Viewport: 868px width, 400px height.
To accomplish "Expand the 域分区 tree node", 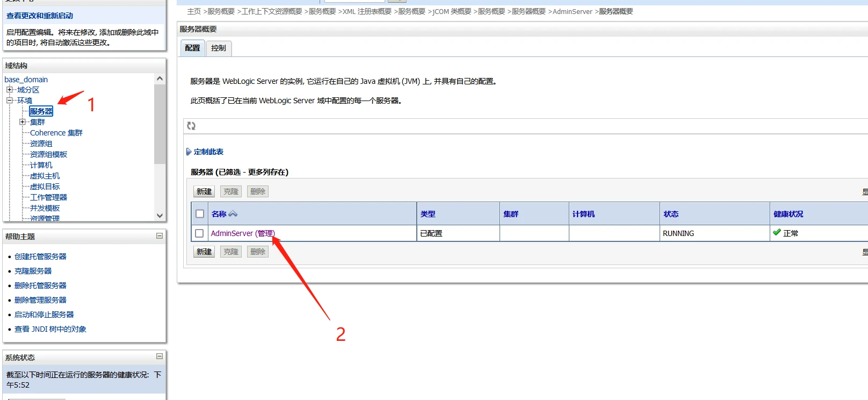I will coord(9,90).
